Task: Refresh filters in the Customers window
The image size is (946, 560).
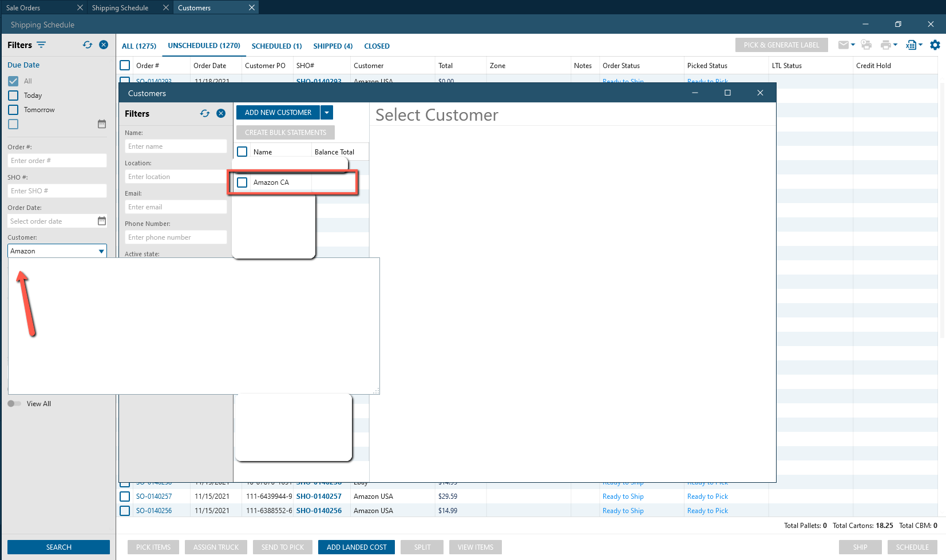Action: pos(205,113)
